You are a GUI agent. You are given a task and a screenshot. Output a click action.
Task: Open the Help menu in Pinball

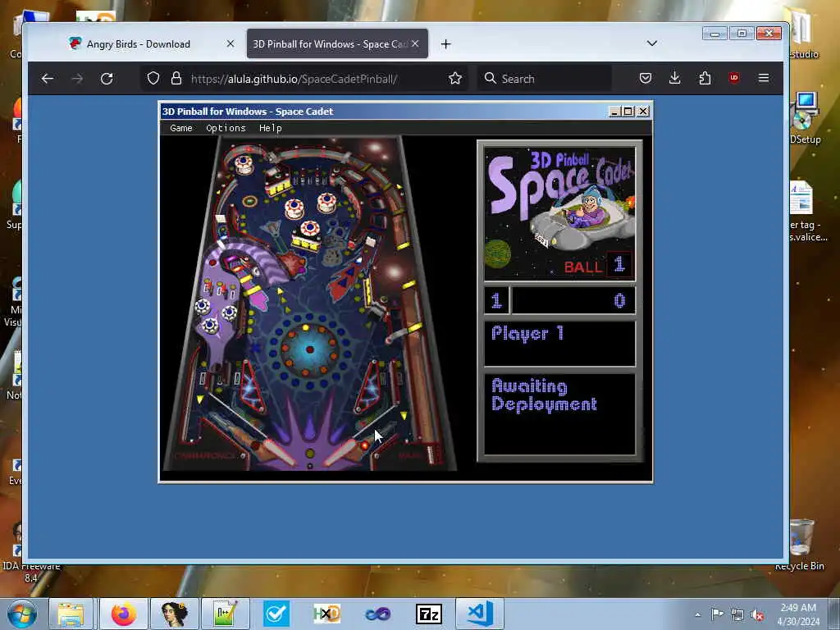tap(271, 128)
